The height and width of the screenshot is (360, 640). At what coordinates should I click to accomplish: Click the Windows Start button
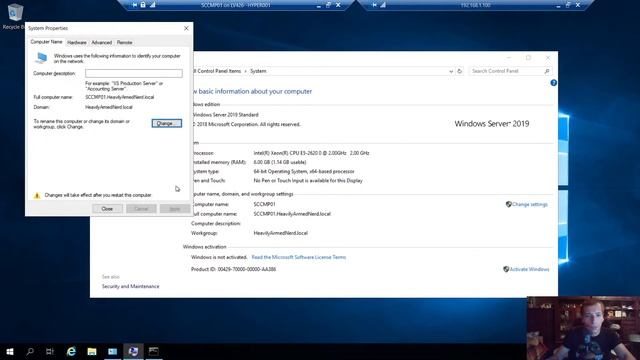tap(10, 351)
